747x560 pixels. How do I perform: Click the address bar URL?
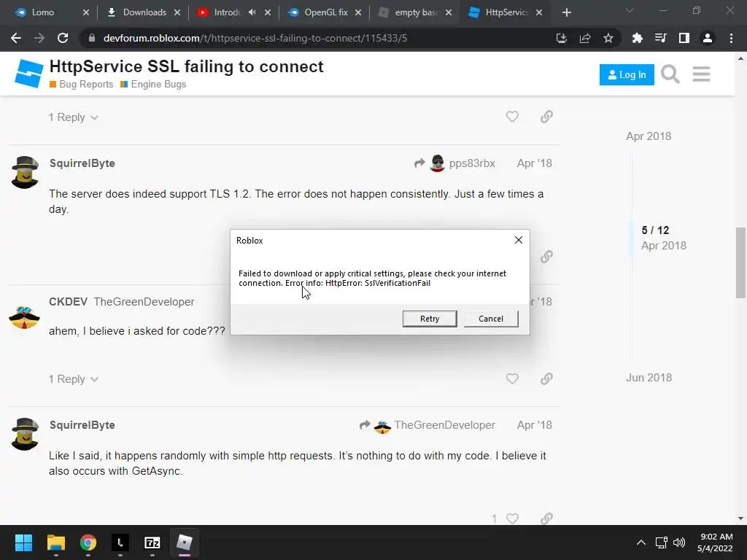point(255,38)
